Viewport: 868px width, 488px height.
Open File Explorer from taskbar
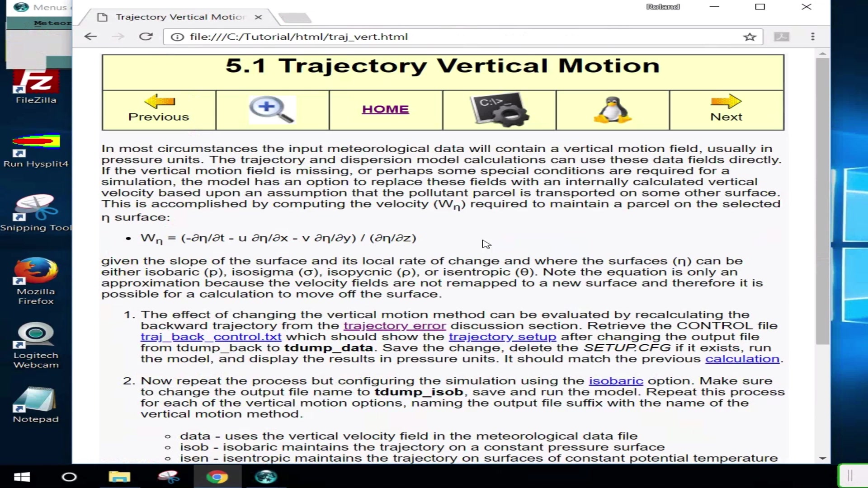click(119, 477)
